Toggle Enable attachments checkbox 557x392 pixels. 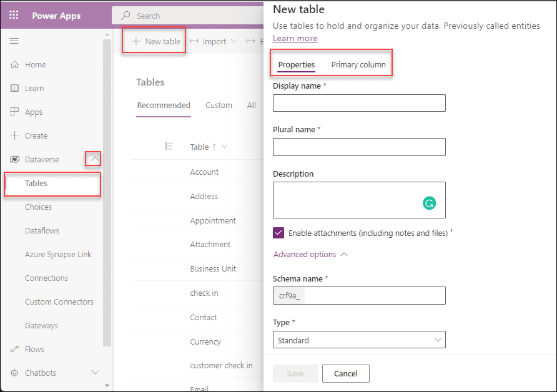278,233
